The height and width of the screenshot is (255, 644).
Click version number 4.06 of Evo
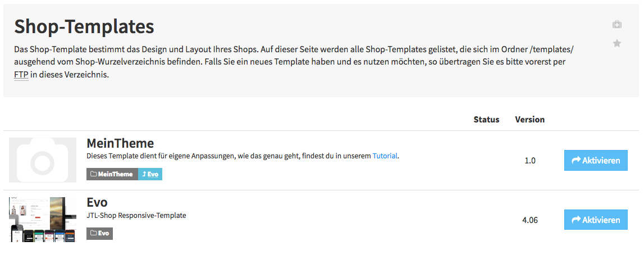(530, 220)
